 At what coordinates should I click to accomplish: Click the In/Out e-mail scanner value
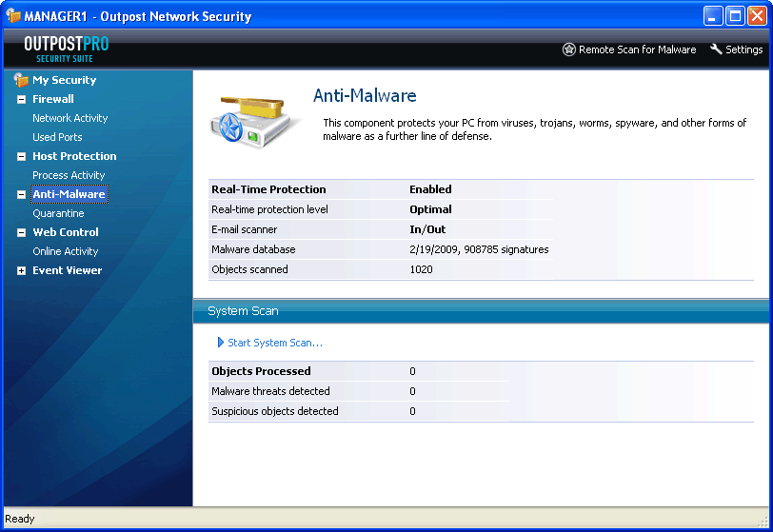click(427, 229)
